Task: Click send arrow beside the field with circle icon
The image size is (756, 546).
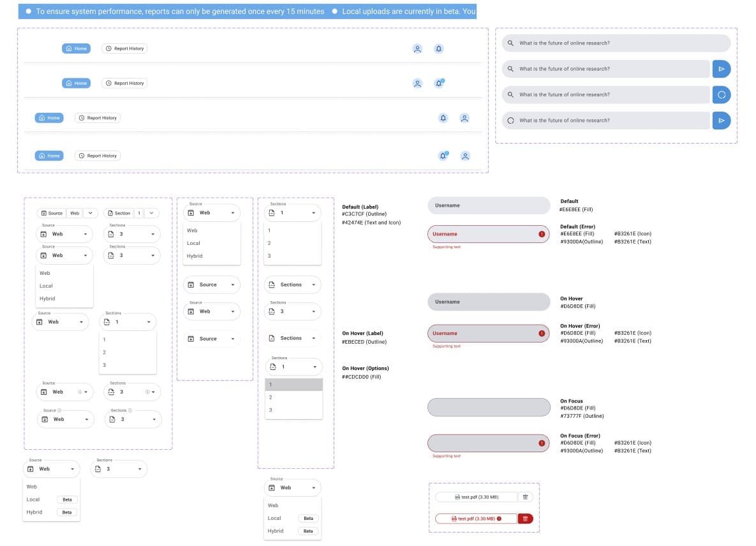Action: (x=722, y=121)
